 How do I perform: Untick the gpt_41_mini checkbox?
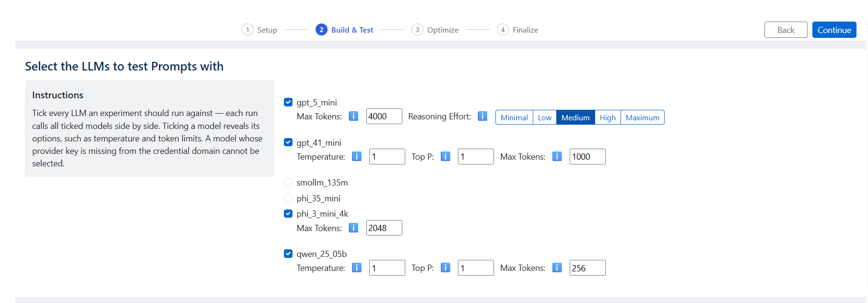pos(288,142)
